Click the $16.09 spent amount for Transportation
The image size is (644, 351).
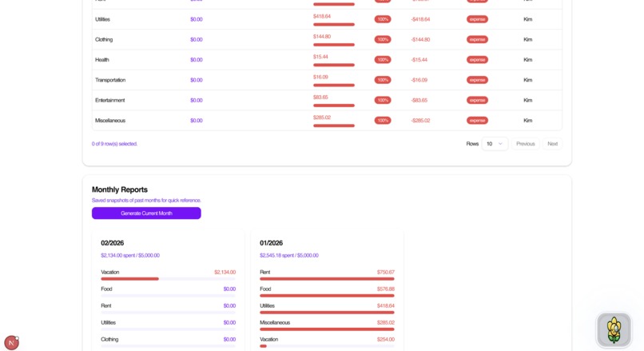[x=320, y=77]
